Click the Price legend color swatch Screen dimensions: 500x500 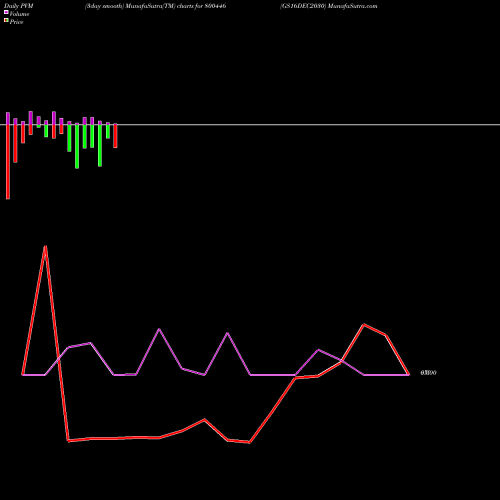(x=6, y=20)
